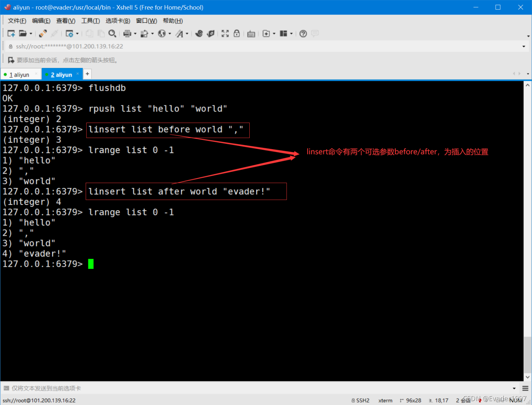Click the keyboard key mapping icon

251,34
